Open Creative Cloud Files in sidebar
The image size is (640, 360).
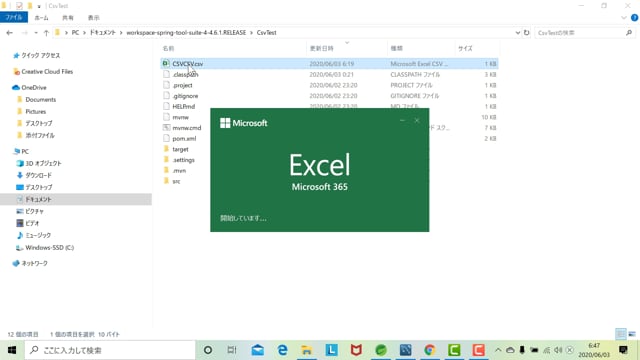pos(47,71)
